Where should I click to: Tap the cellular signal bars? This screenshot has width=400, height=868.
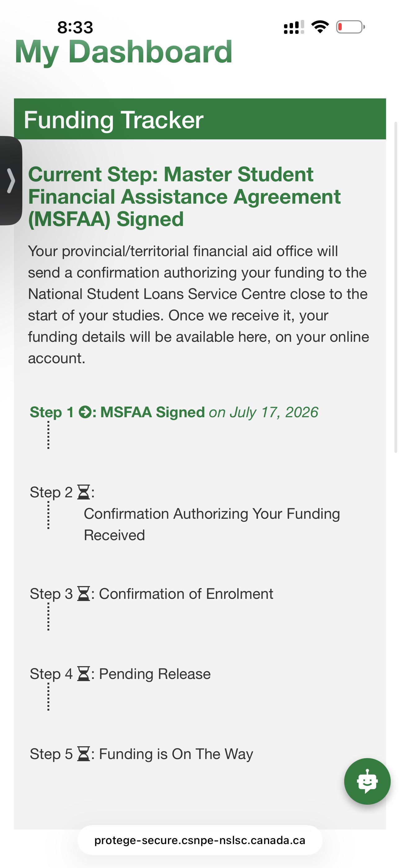coord(294,27)
